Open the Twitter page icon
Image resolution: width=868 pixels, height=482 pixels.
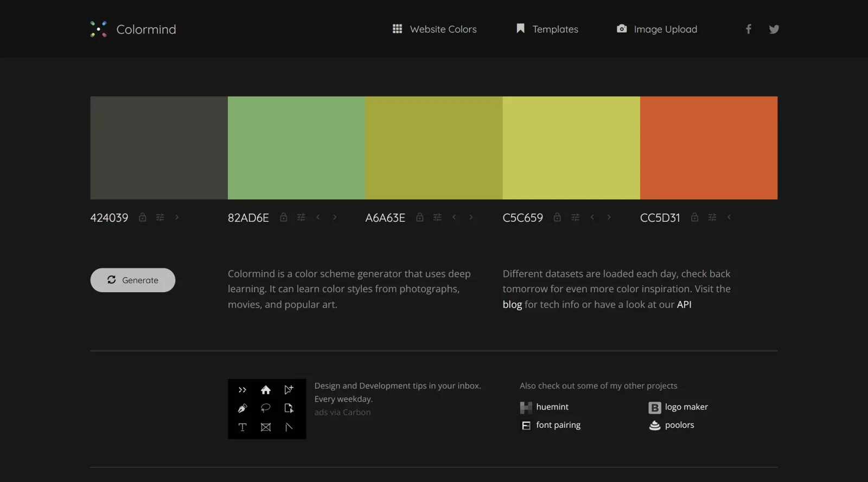coord(774,29)
